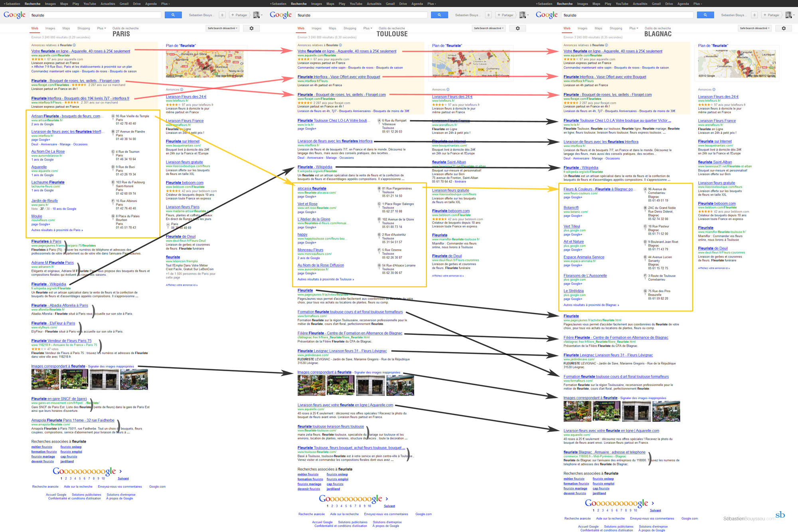Open settings gear on the Toulouse page
798x532 pixels.
pyautogui.click(x=518, y=28)
